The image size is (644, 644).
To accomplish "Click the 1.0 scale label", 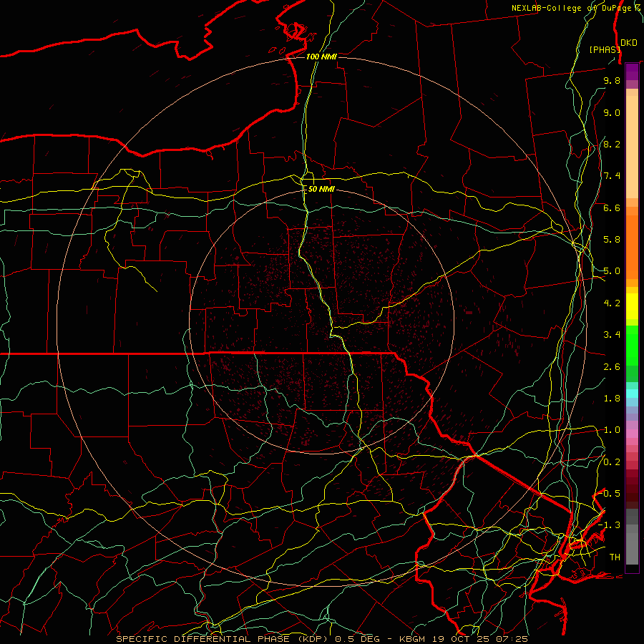I will [x=612, y=430].
